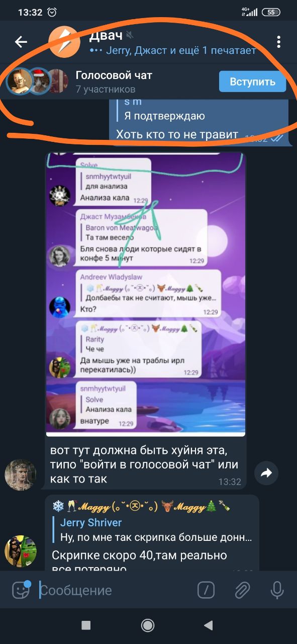Viewport: 297px width, 644px height.
Task: Tap the bot commands slash icon
Action: 206,590
